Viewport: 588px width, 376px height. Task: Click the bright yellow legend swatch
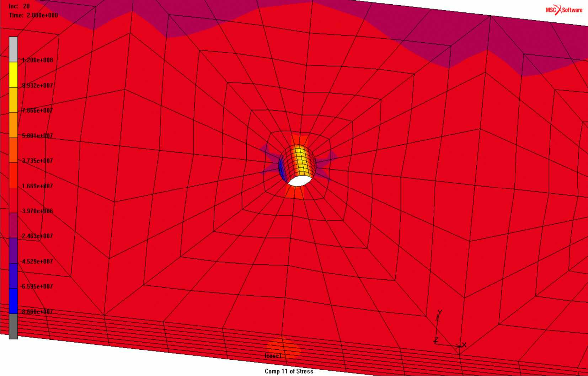[13, 75]
